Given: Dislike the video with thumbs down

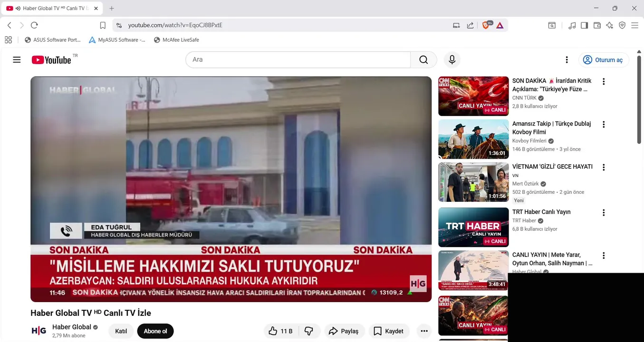Looking at the screenshot, I should 309,331.
